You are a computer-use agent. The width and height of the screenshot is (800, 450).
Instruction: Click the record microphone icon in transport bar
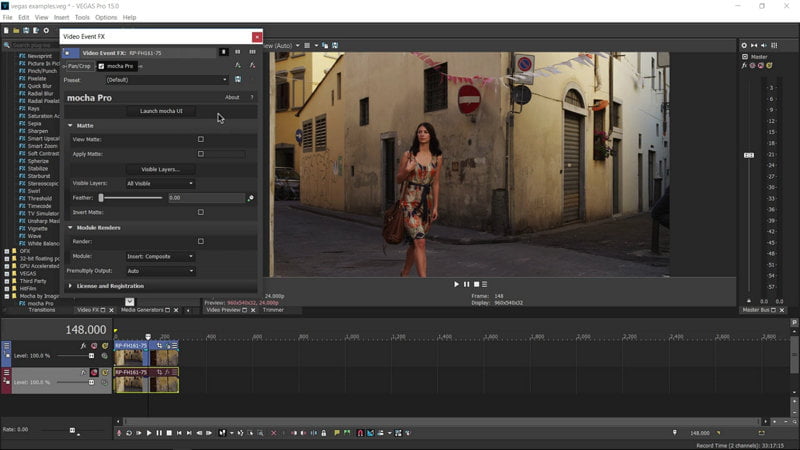119,433
